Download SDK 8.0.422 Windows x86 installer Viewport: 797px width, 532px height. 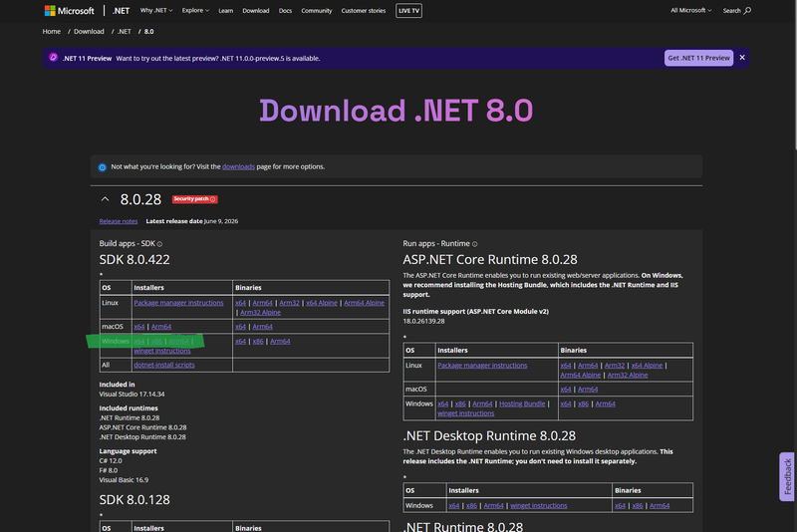[x=156, y=342]
